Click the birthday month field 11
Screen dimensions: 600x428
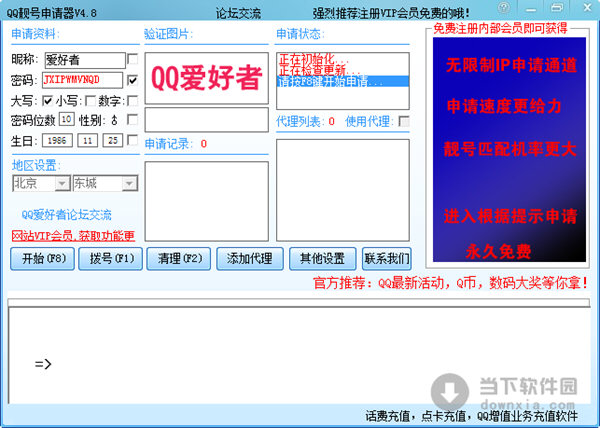coord(87,140)
